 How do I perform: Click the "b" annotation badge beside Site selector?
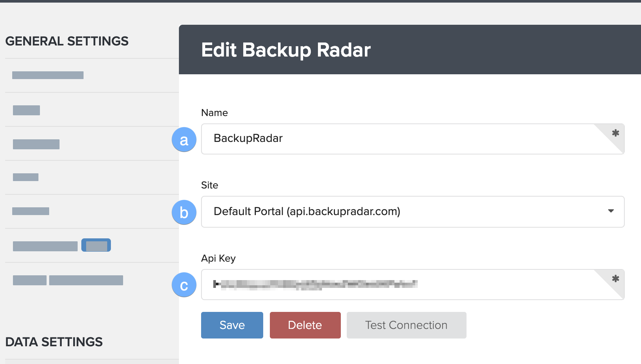184,212
